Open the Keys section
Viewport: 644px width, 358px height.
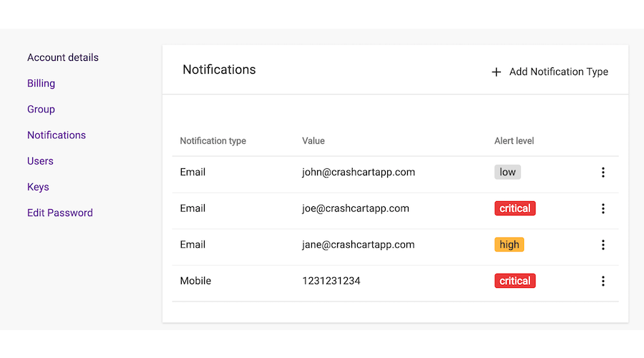click(x=38, y=187)
